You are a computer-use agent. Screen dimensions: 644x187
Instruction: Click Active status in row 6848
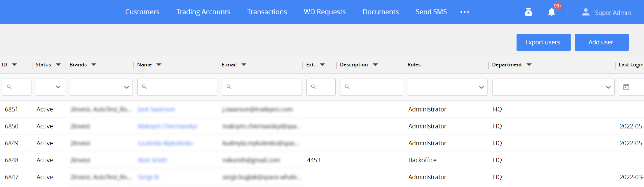[x=45, y=160]
